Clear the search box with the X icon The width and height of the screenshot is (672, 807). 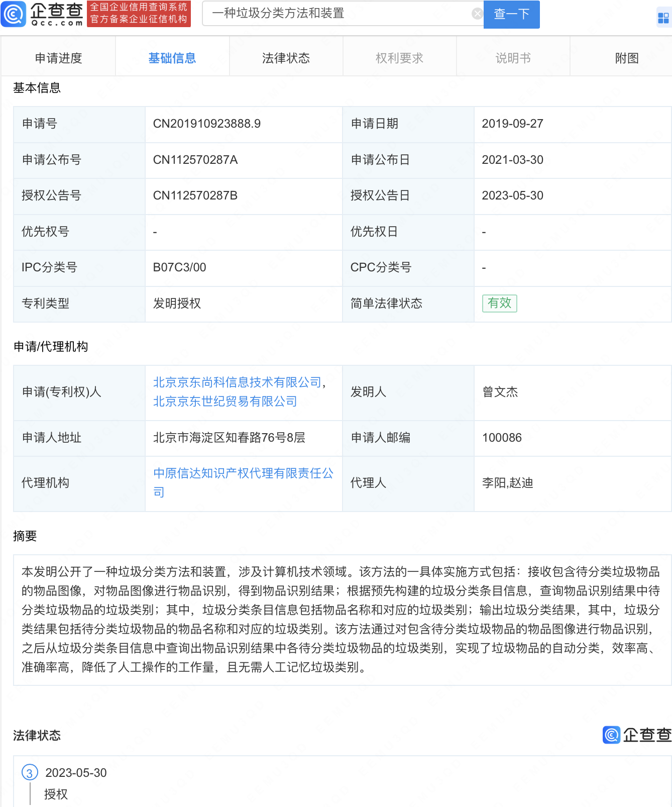477,14
